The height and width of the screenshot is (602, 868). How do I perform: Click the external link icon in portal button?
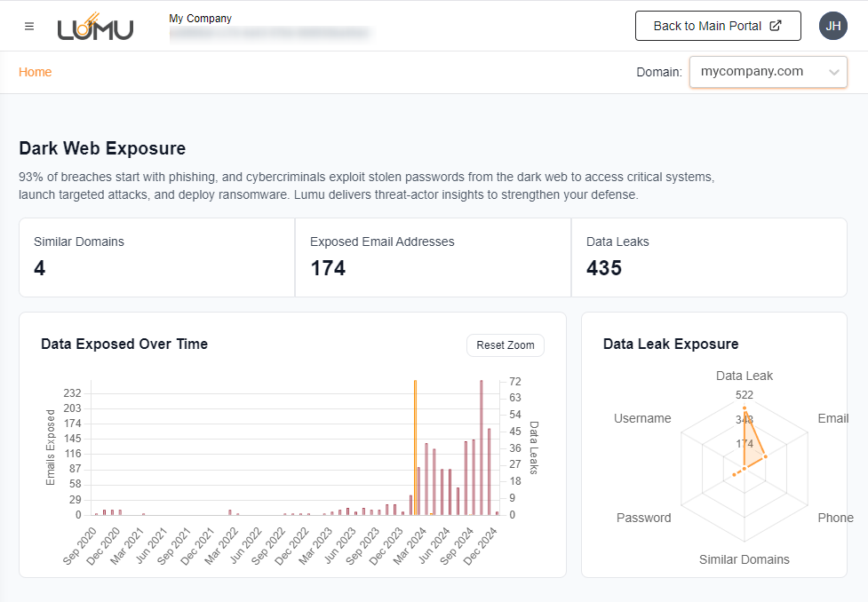click(775, 26)
